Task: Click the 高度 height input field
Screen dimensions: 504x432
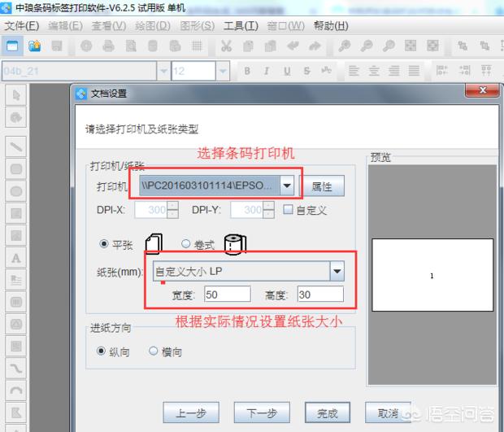Action: coord(320,294)
